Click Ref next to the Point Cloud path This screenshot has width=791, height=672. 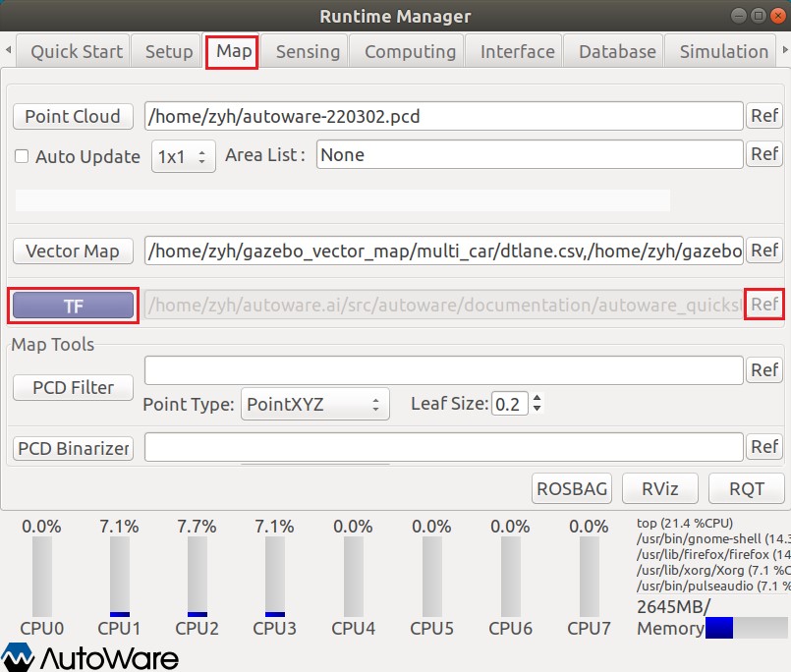[x=763, y=115]
